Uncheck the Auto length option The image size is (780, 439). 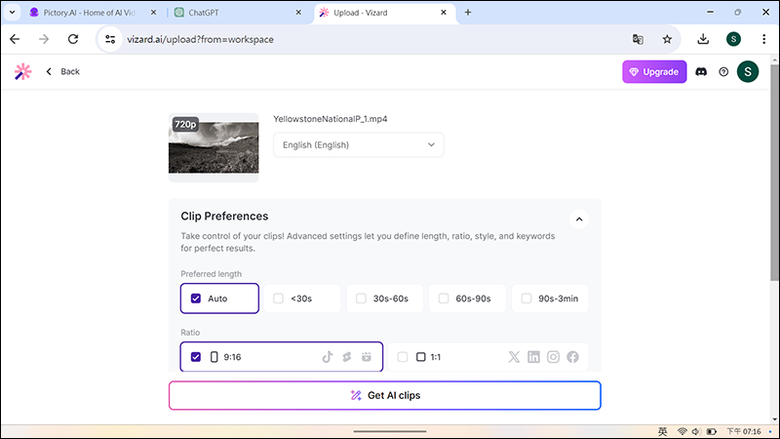pos(195,298)
